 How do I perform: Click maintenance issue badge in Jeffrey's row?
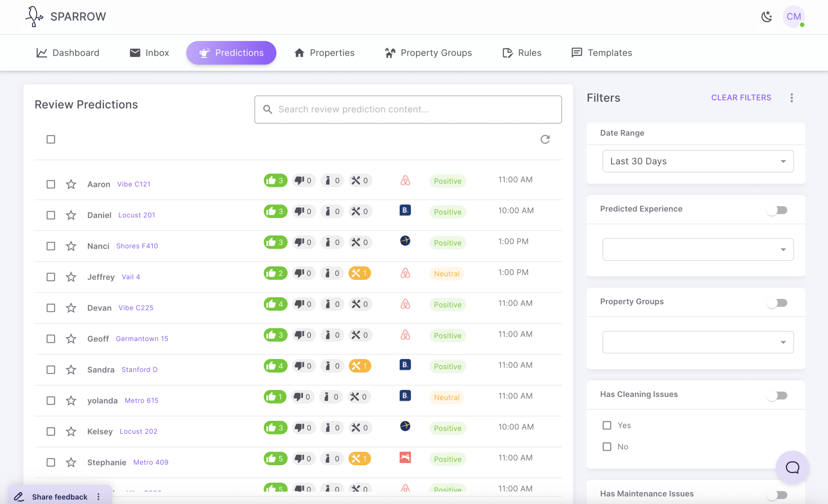pos(360,273)
